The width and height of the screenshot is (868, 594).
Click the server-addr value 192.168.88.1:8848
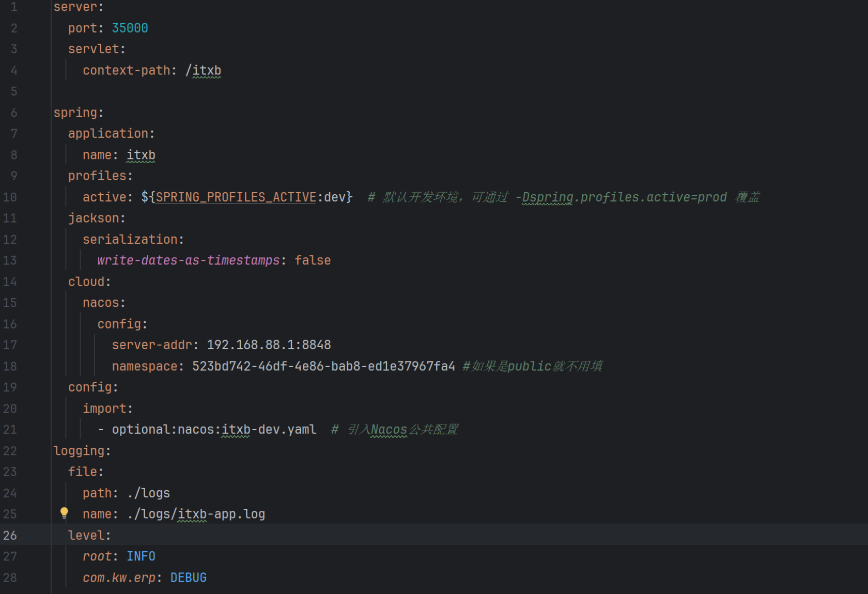(x=268, y=345)
